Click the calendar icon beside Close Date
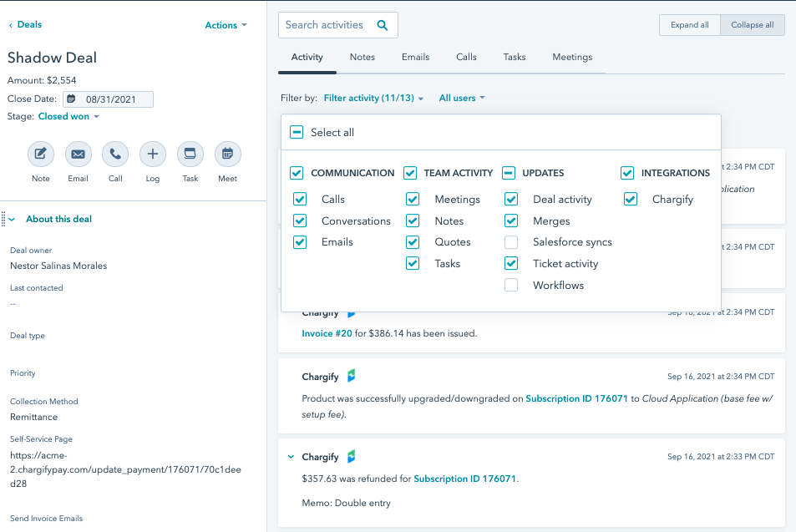The height and width of the screenshot is (532, 796). (71, 99)
